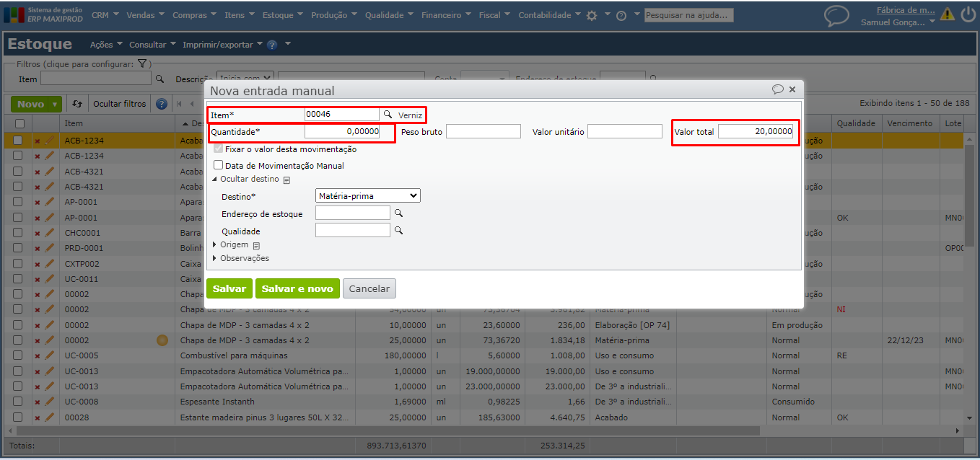The height and width of the screenshot is (460, 980).
Task: Check the 00028 row checkbox
Action: click(17, 417)
